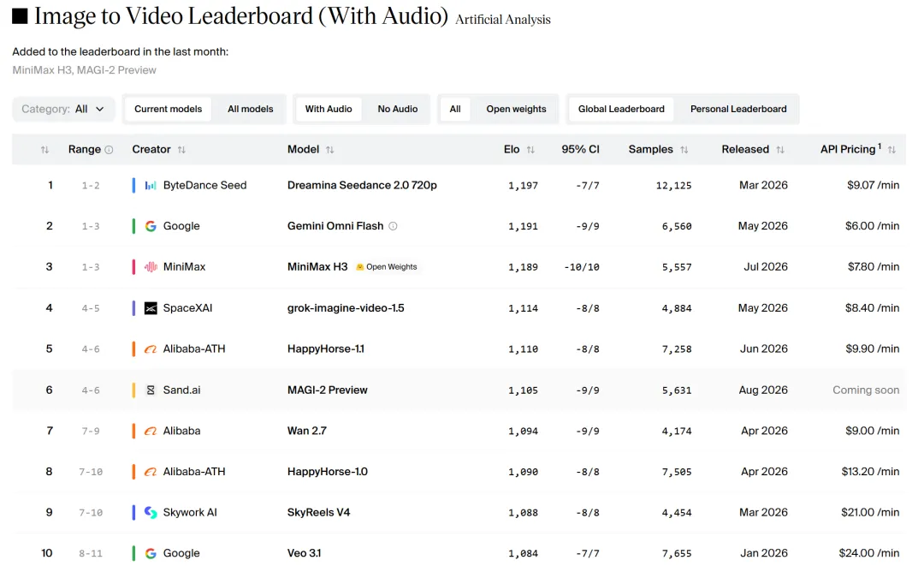This screenshot has width=924, height=566.
Task: Open the Range column info icon
Action: coord(109,150)
